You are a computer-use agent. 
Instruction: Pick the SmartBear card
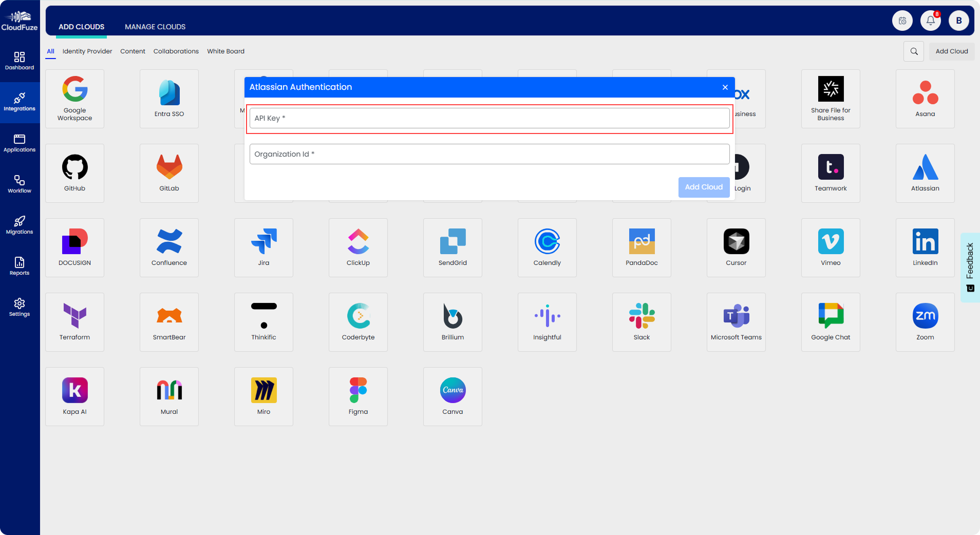(x=169, y=322)
